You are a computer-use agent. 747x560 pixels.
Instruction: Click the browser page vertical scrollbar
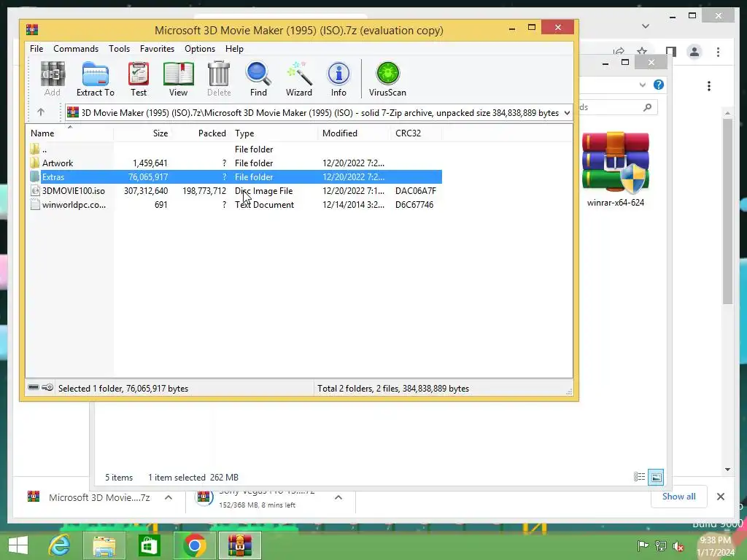tap(727, 211)
